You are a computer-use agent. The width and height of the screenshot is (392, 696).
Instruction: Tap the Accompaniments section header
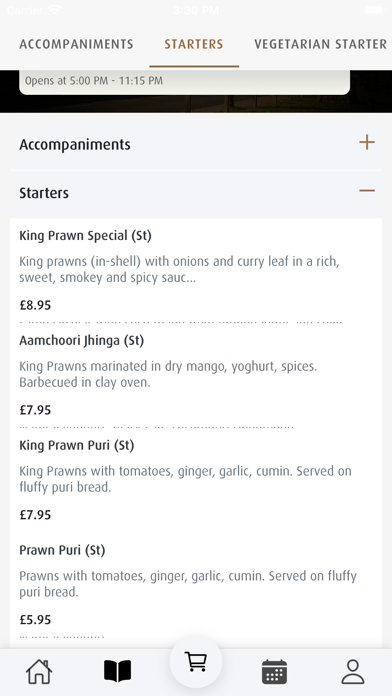point(196,145)
